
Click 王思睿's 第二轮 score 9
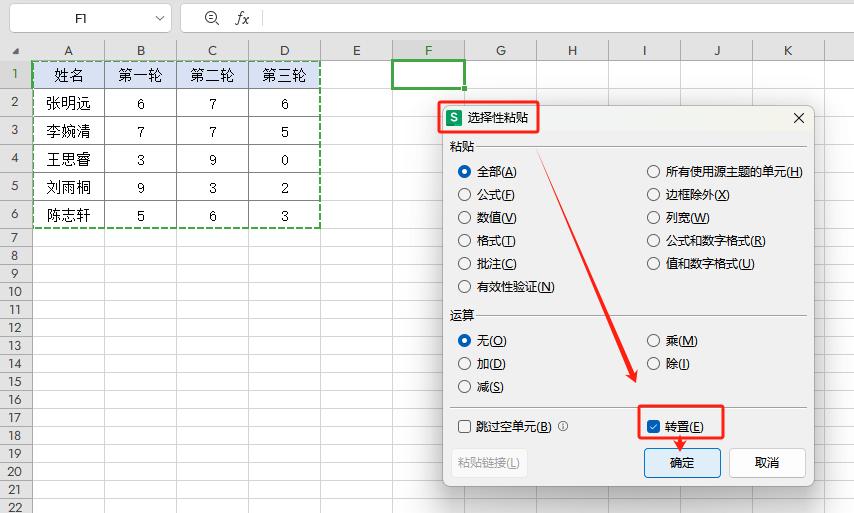click(x=212, y=159)
